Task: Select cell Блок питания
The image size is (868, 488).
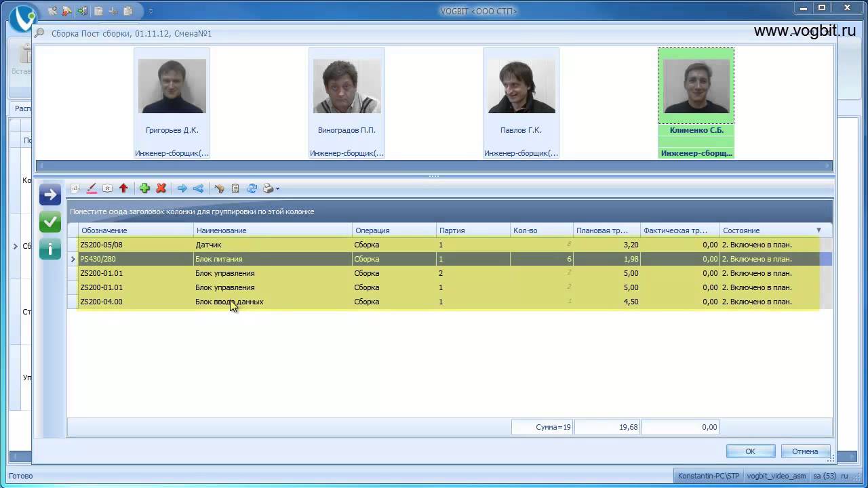Action: click(273, 259)
